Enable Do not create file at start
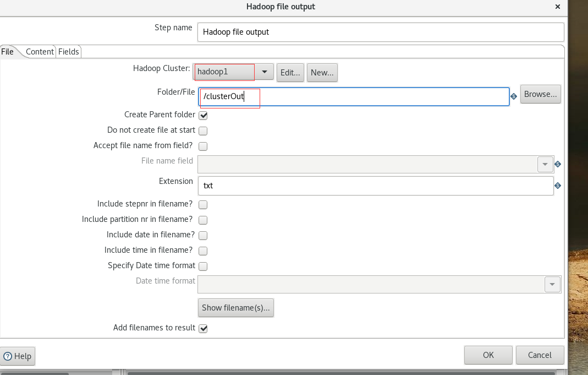 (203, 131)
